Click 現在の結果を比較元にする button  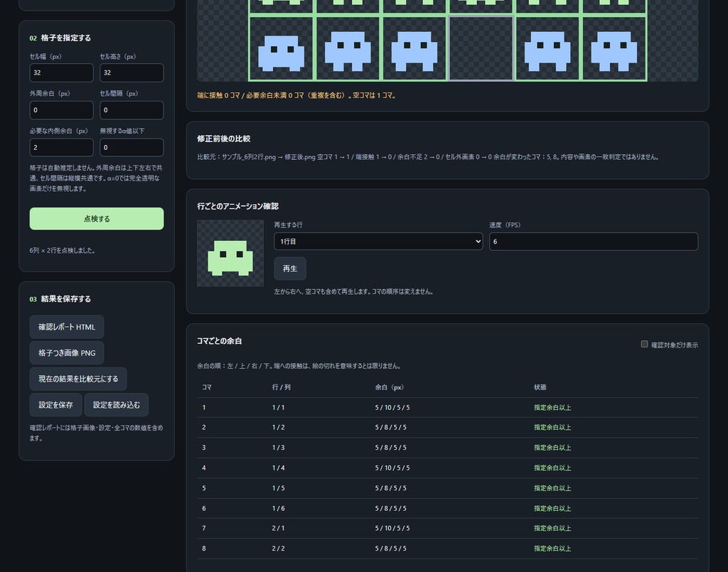(78, 379)
